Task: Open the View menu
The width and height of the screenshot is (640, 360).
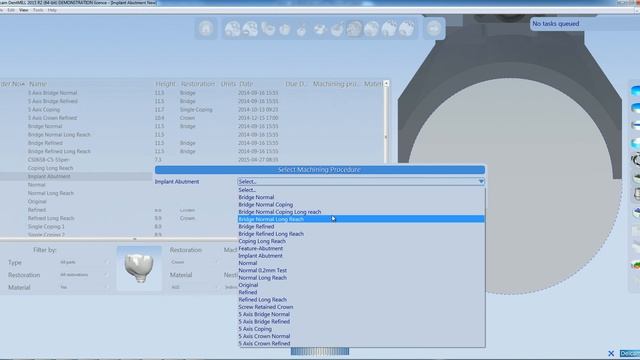Action: pyautogui.click(x=24, y=10)
